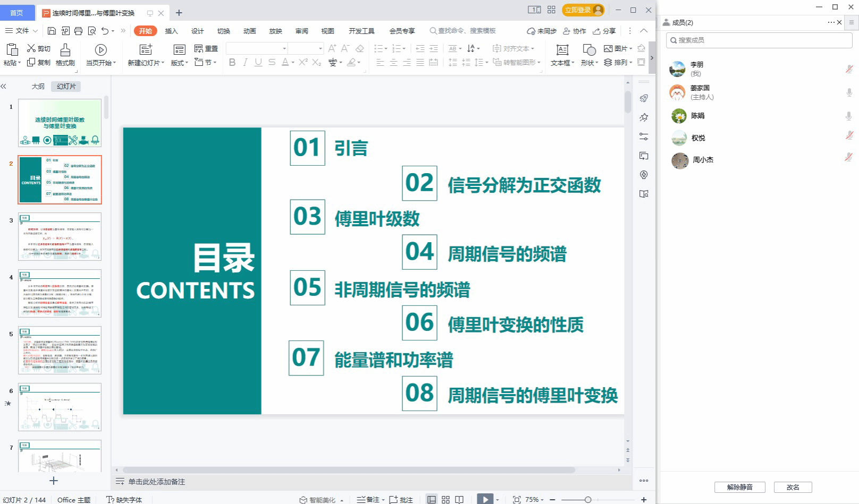Expand the Shapes (形状) dropdown
Image resolution: width=859 pixels, height=504 pixels.
589,63
